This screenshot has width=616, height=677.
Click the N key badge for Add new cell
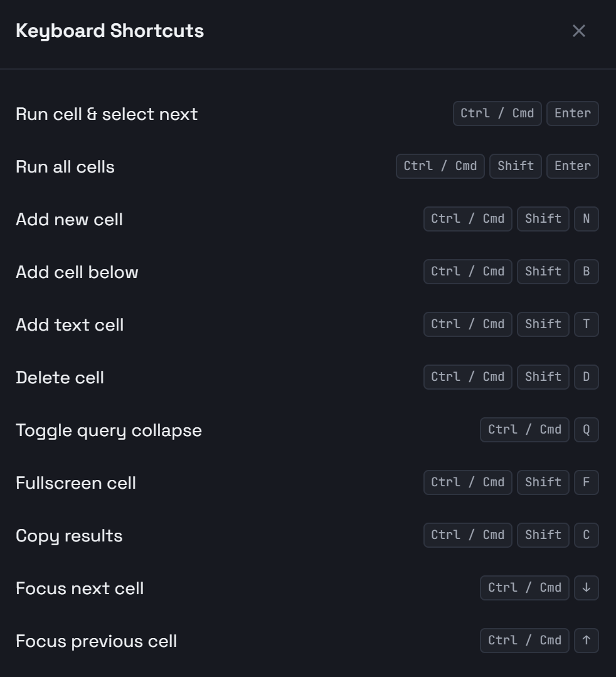tap(587, 219)
